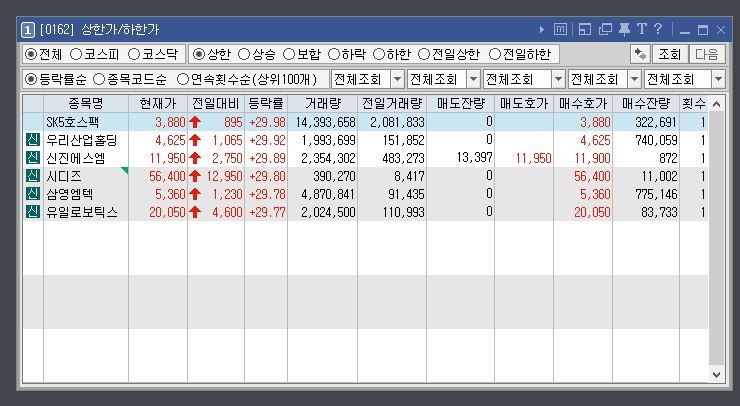Click the small right-arrow triangle in title bar
This screenshot has width=740, height=406.
coord(541,30)
